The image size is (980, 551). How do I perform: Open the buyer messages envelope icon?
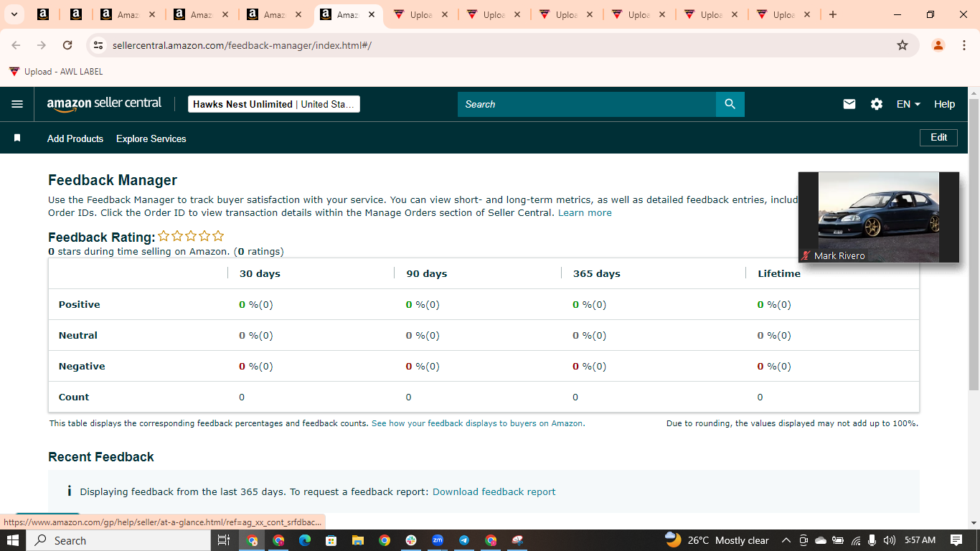pos(849,104)
